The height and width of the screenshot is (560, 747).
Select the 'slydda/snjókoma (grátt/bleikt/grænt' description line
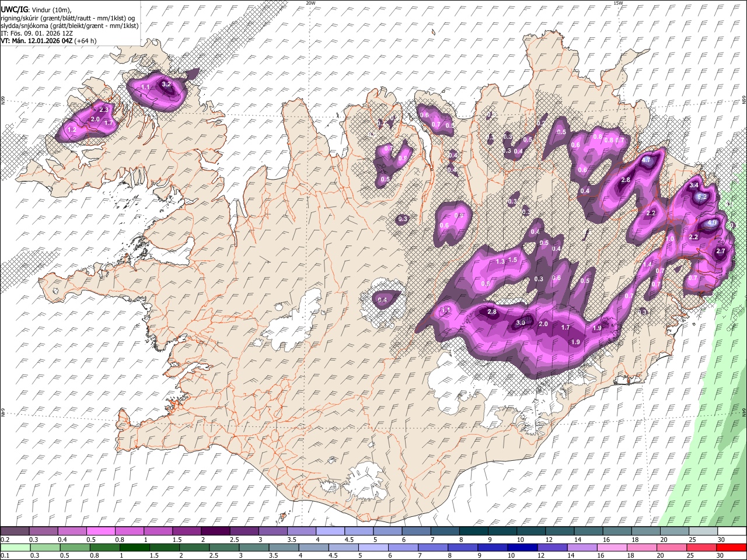[x=69, y=26]
